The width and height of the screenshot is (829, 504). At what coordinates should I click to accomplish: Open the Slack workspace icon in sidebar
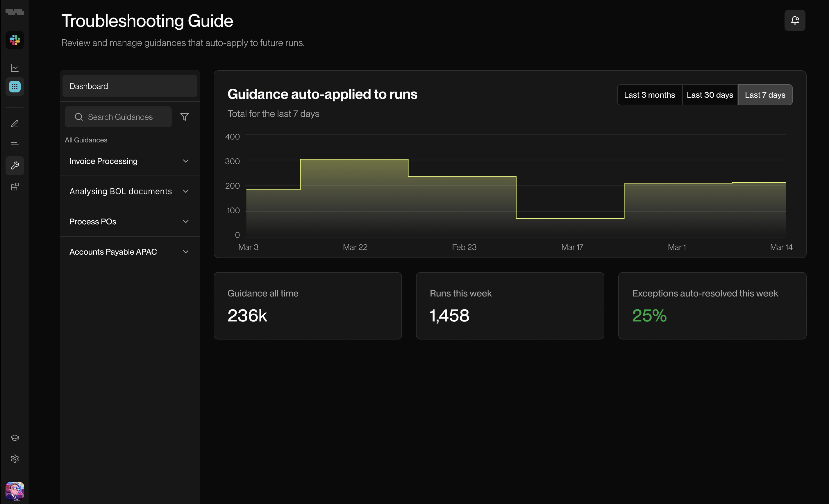pos(15,40)
